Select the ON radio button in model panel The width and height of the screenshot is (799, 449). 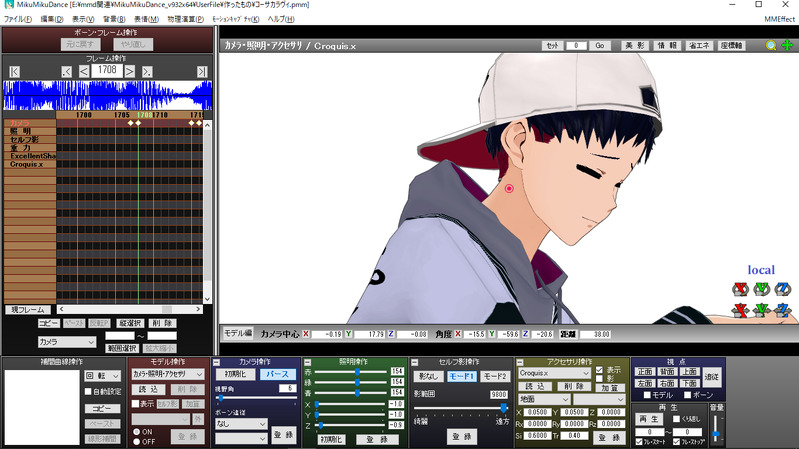point(136,432)
